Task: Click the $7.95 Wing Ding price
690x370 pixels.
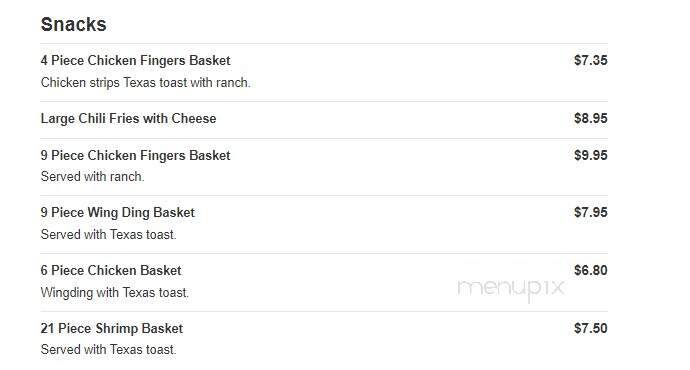Action: coord(591,212)
